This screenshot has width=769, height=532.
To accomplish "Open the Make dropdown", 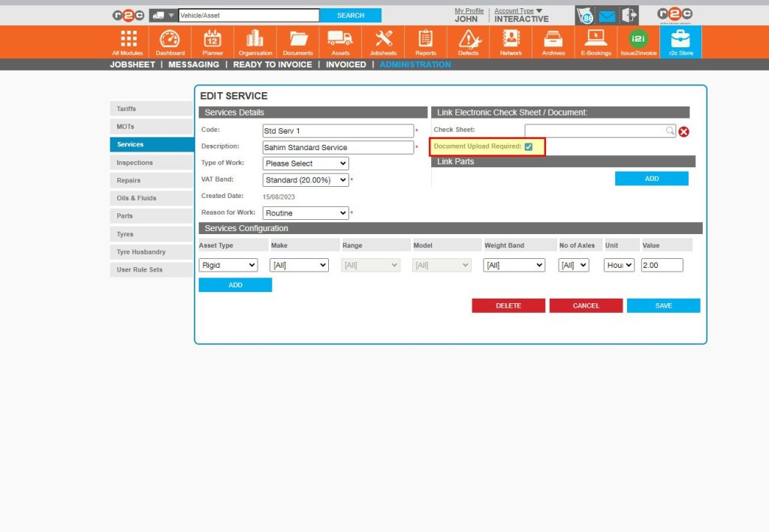I will (299, 265).
